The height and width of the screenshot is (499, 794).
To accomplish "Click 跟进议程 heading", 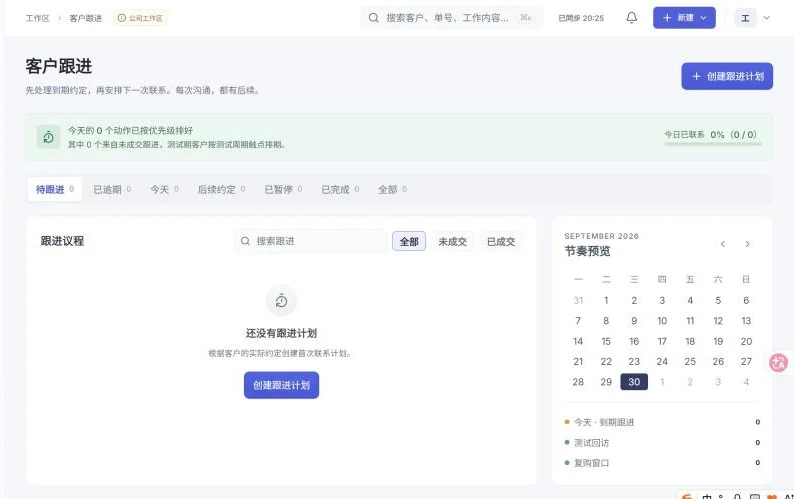I will coord(62,241).
